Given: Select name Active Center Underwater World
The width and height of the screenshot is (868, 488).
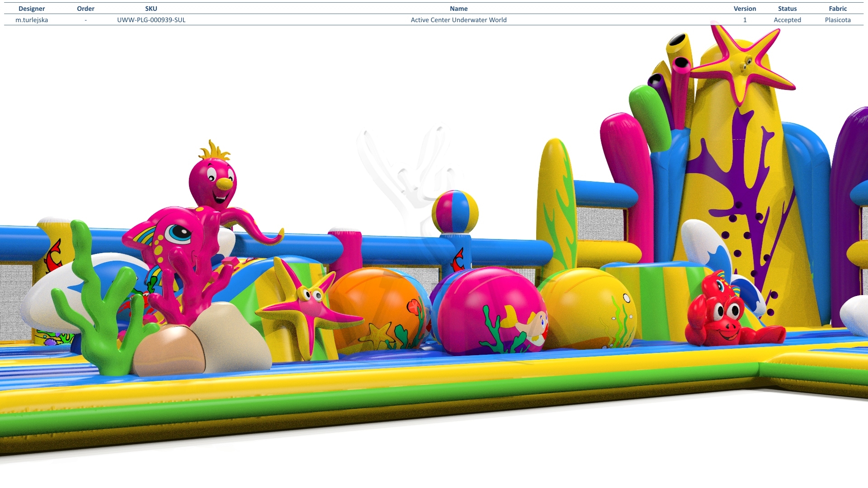Looking at the screenshot, I should [458, 20].
